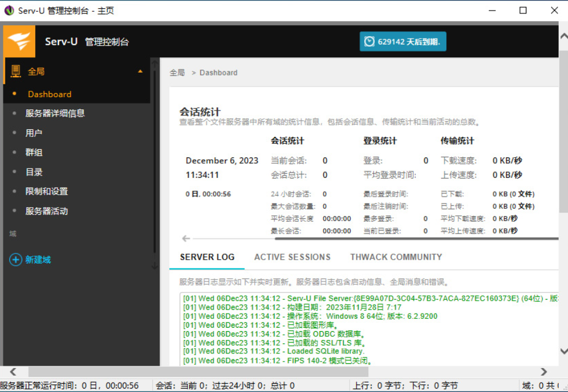Click the 新建域 link

[x=38, y=260]
